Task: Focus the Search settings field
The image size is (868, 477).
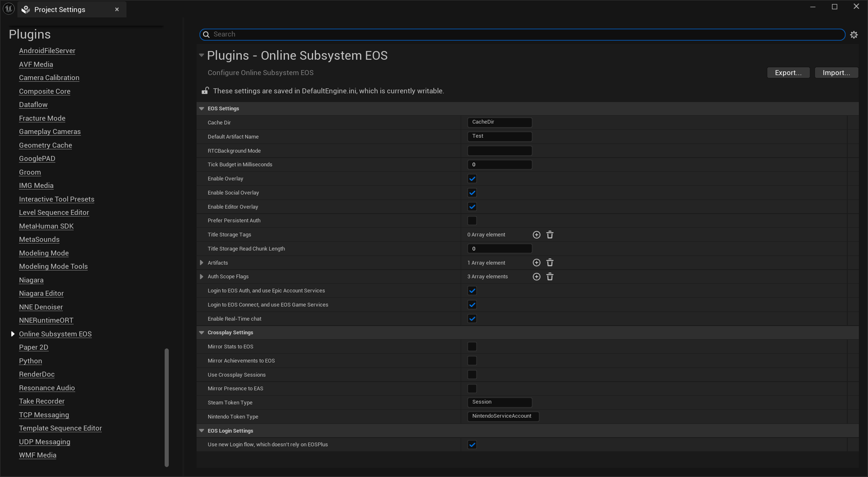Action: point(523,34)
